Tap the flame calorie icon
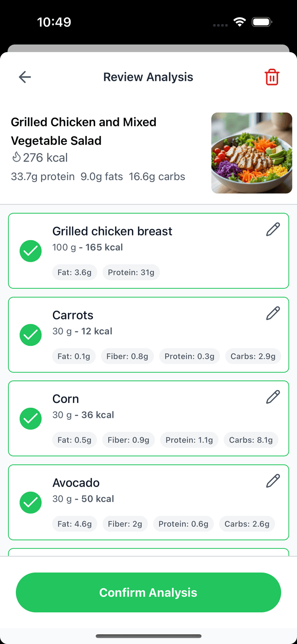The image size is (297, 644). click(17, 158)
